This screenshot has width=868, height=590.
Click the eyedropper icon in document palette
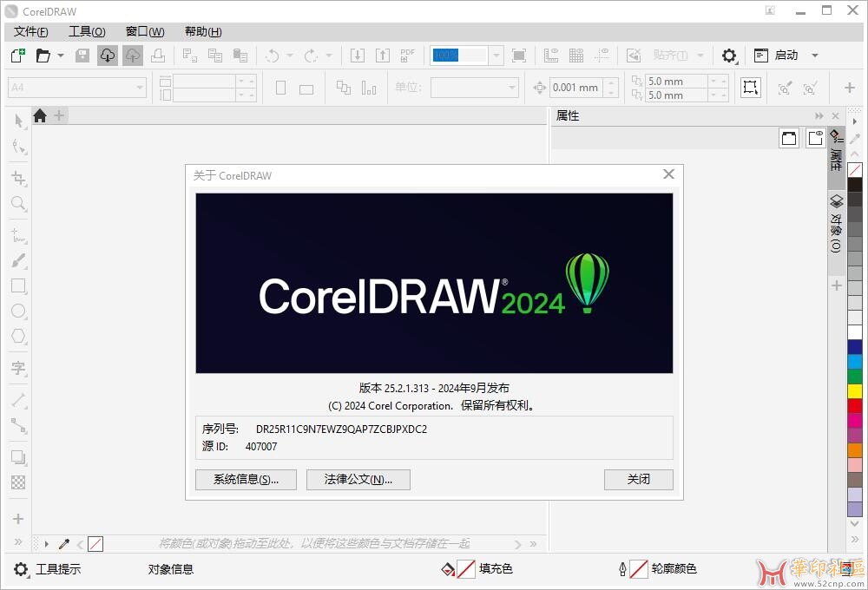(63, 544)
